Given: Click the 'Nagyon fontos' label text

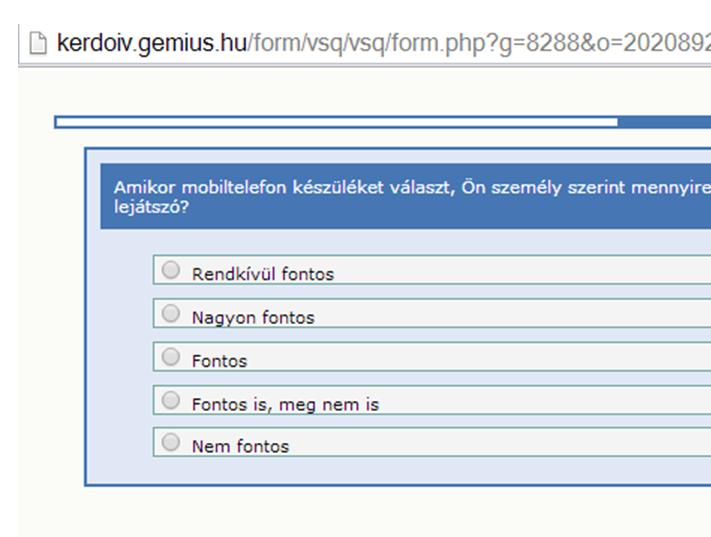Looking at the screenshot, I should pyautogui.click(x=253, y=318).
